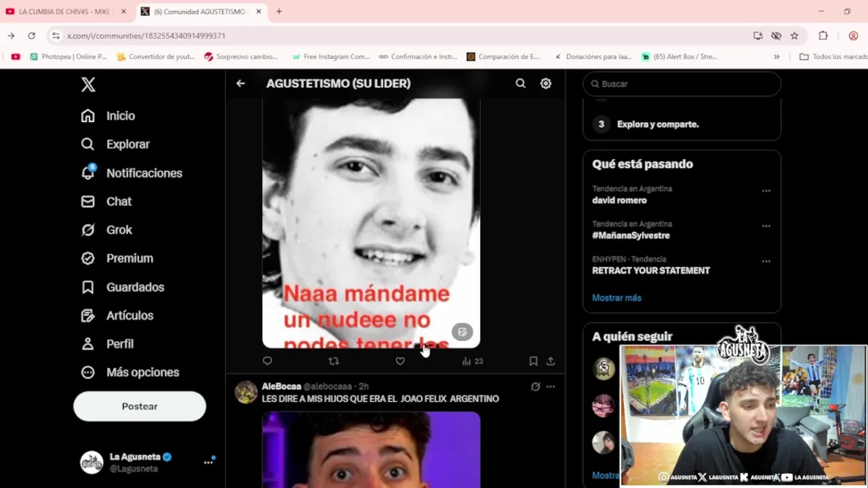
Task: View analytics showing 23 views
Action: pos(473,361)
